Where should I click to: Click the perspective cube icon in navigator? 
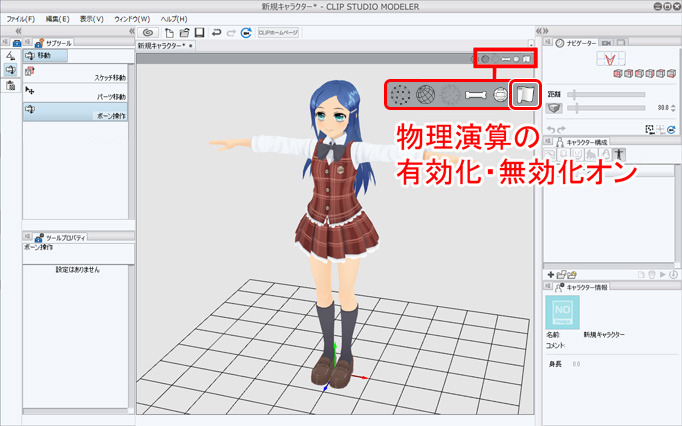[554, 108]
